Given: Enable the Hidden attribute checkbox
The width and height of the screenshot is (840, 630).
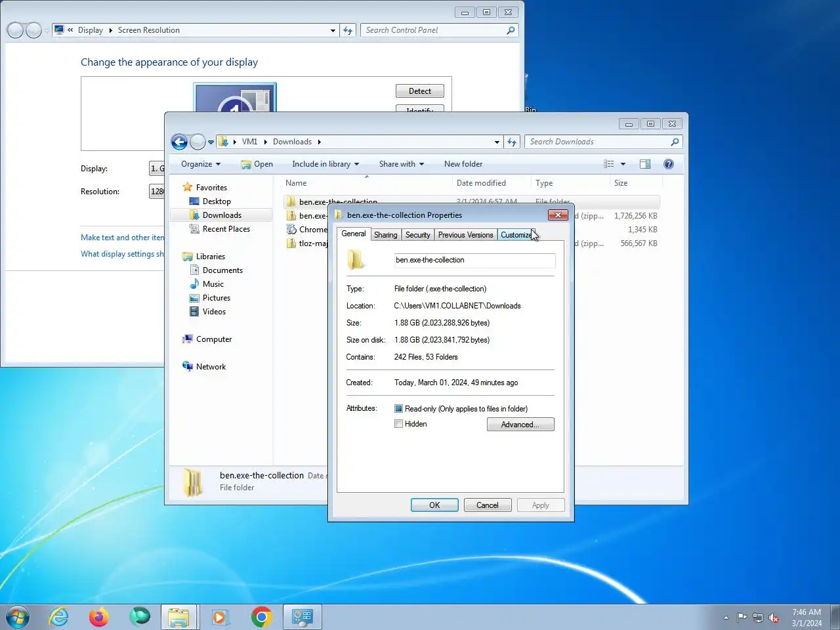Looking at the screenshot, I should pyautogui.click(x=398, y=424).
